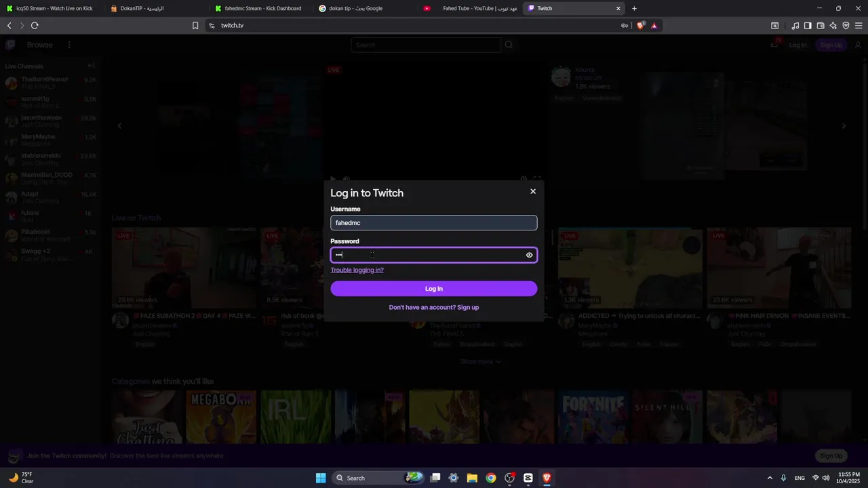This screenshot has width=868, height=488.
Task: Open the Windows Start menu
Action: coord(321,478)
